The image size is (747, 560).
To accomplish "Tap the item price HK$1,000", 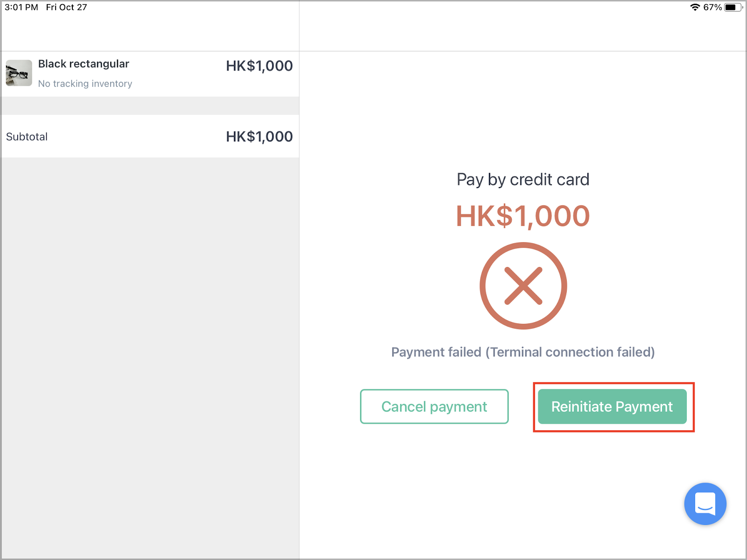I will pos(259,66).
